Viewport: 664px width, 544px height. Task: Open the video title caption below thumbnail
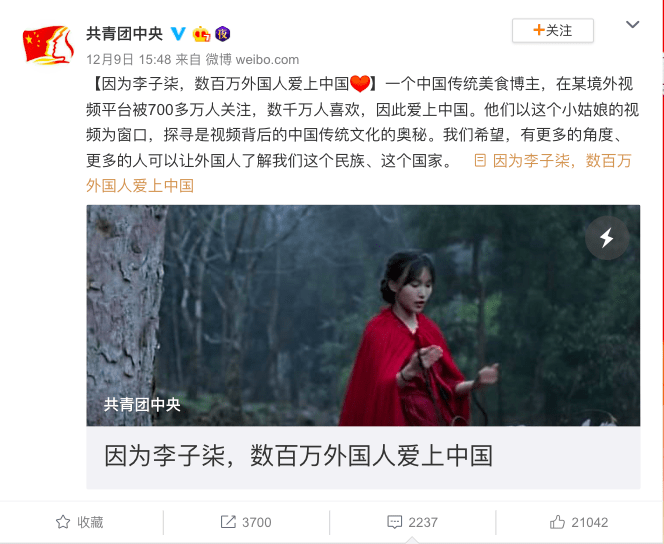[299, 456]
